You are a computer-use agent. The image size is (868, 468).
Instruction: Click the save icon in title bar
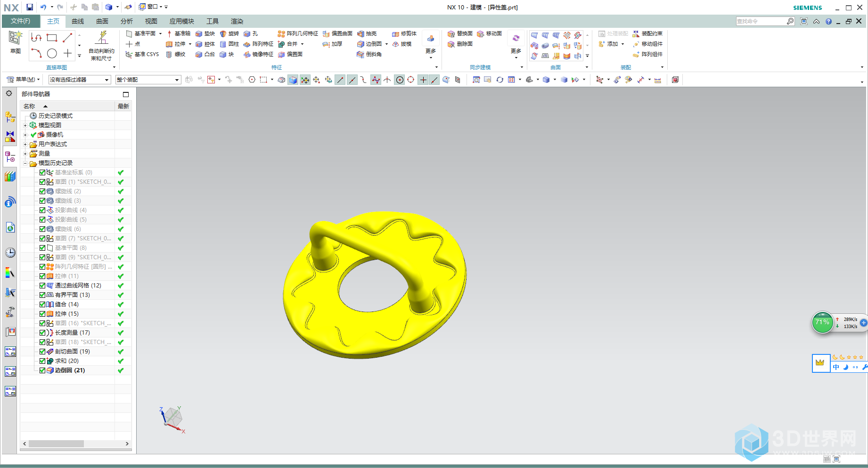(x=30, y=7)
